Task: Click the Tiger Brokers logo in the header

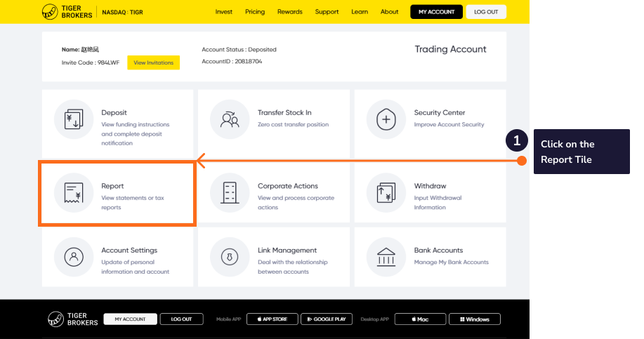Action: coord(67,12)
